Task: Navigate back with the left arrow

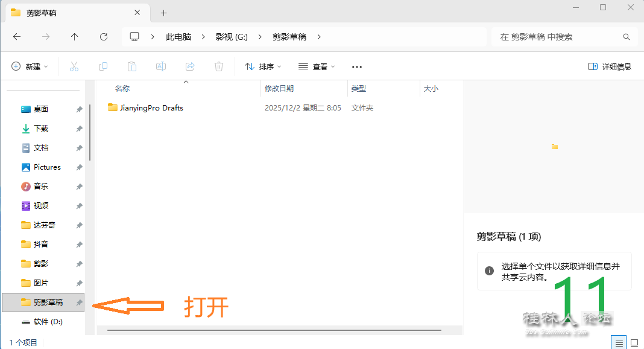Action: (17, 37)
